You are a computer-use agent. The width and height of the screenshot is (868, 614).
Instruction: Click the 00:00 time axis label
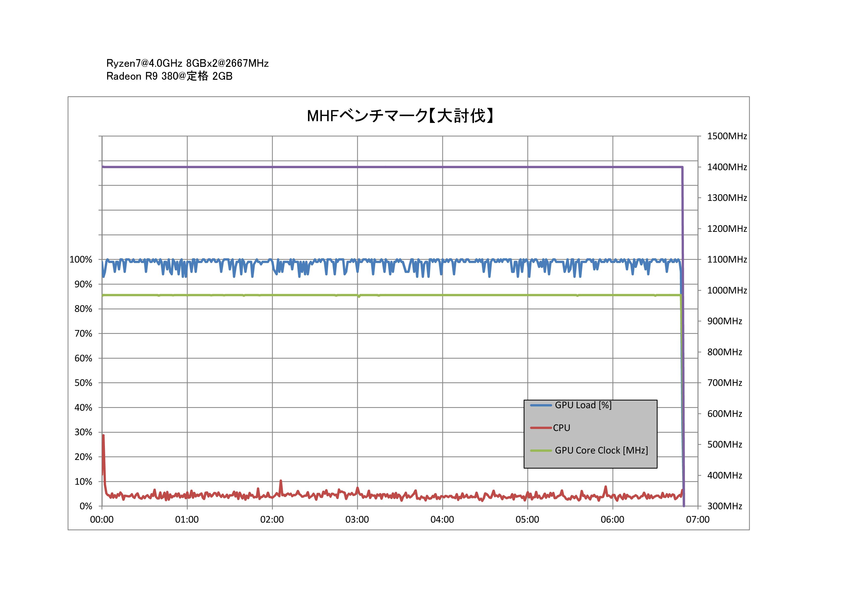click(x=102, y=519)
